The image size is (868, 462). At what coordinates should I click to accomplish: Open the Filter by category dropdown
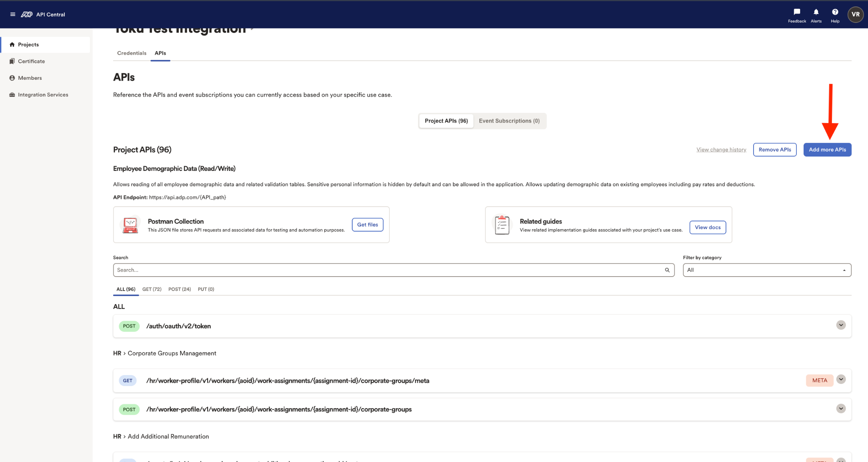(767, 270)
